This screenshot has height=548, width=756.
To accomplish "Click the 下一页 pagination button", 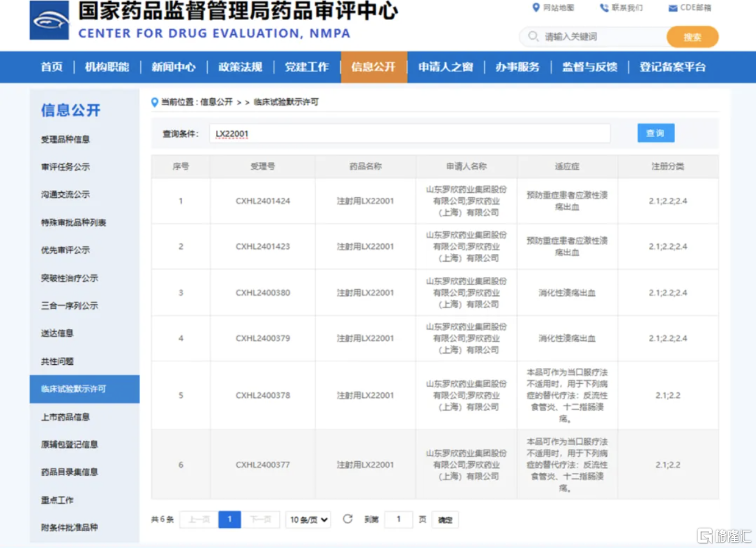I will pos(261,519).
